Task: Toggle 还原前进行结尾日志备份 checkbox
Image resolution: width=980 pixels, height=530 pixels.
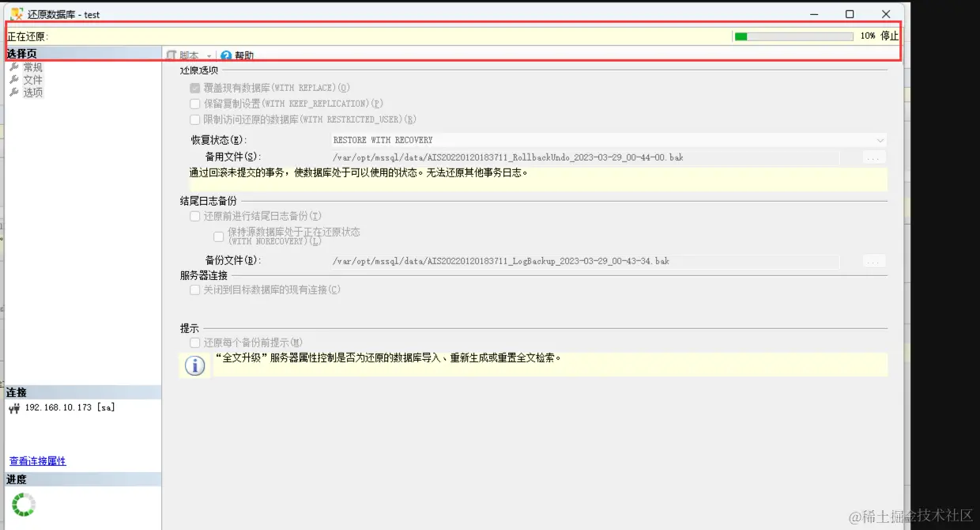Action: point(195,216)
